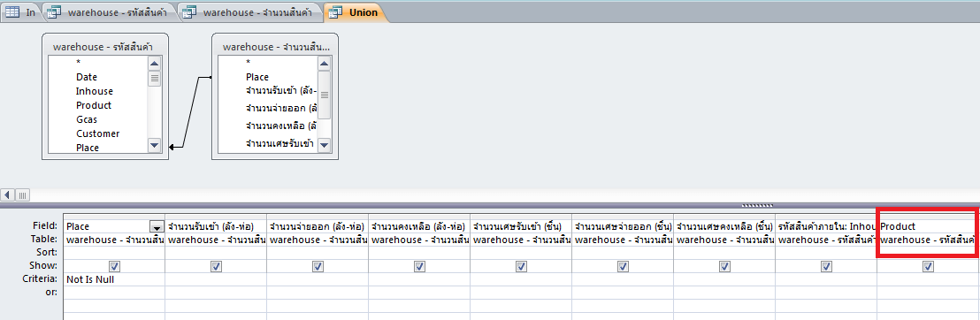980x320 pixels.
Task: Click scroll up arrow in จำนวนสินค้า table
Action: coord(324,63)
